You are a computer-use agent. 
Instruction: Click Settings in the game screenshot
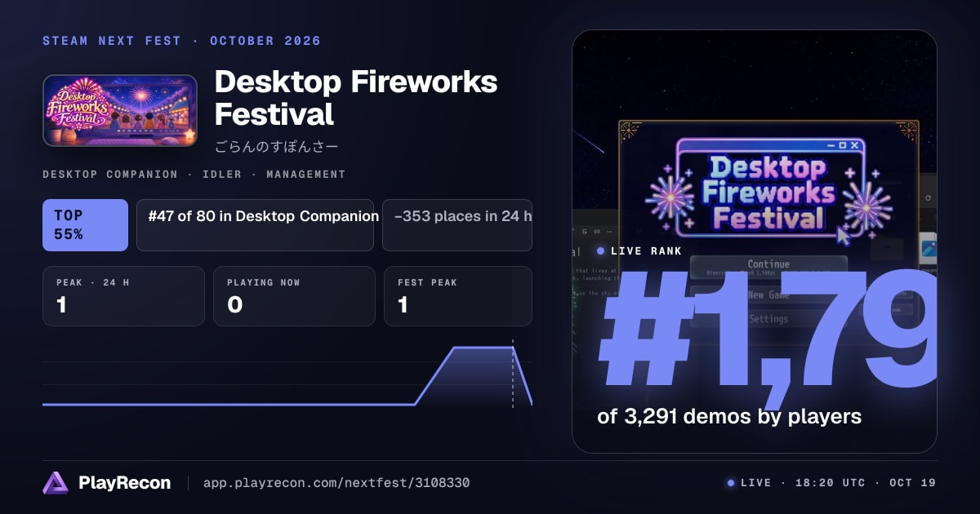(x=768, y=318)
